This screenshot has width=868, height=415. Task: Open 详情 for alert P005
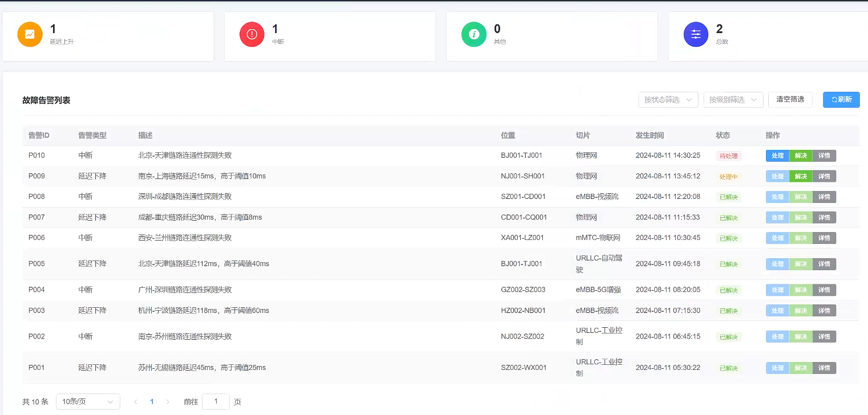[824, 264]
